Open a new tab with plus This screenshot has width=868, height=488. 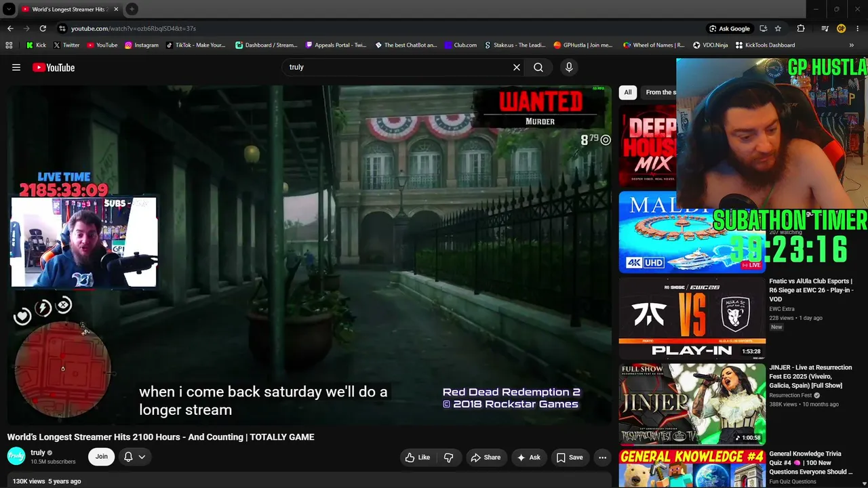tap(132, 9)
